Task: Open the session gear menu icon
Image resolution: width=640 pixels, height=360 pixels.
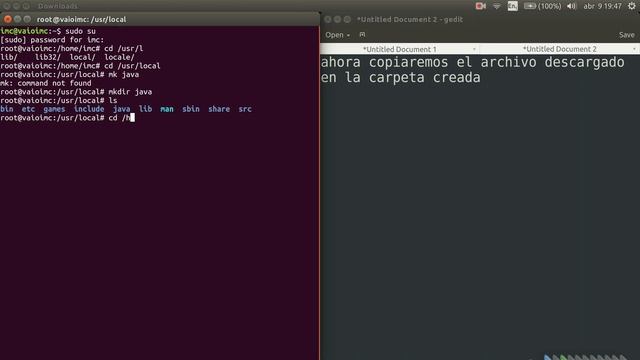Action: (x=631, y=6)
